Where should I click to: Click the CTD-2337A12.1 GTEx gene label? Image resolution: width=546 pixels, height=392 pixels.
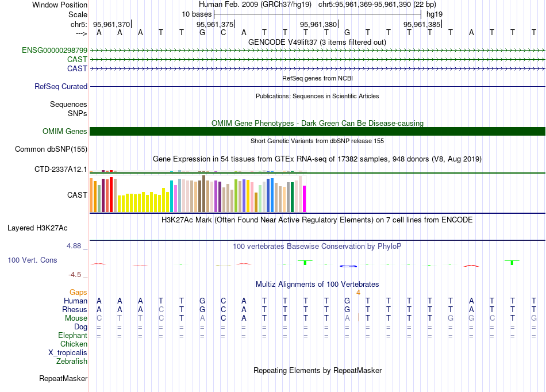coord(61,170)
